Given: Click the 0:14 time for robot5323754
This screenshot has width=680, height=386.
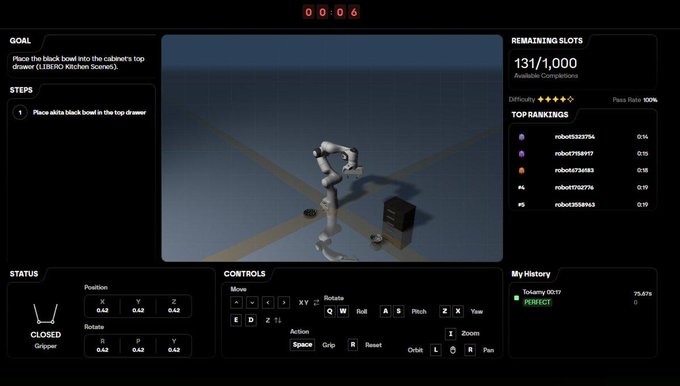Looking at the screenshot, I should click(x=643, y=137).
